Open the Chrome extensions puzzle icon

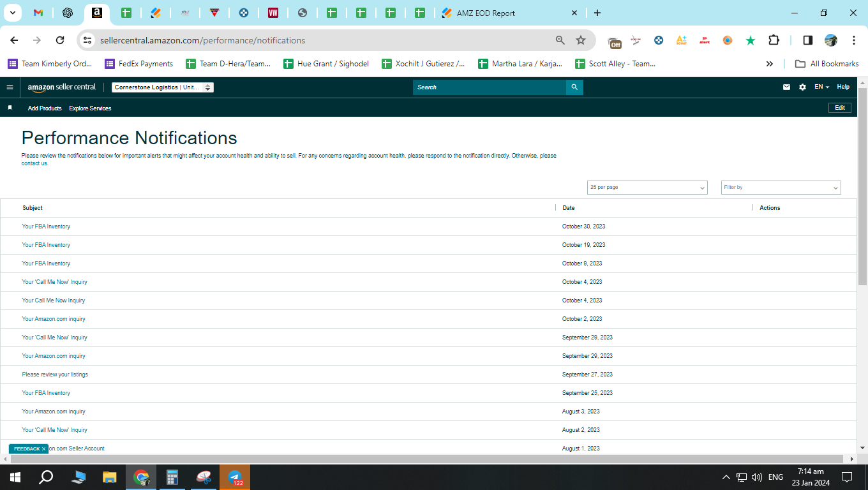point(774,40)
